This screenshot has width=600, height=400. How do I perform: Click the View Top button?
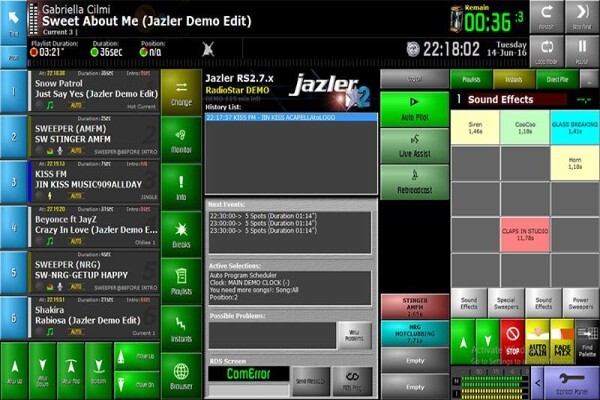(70, 371)
